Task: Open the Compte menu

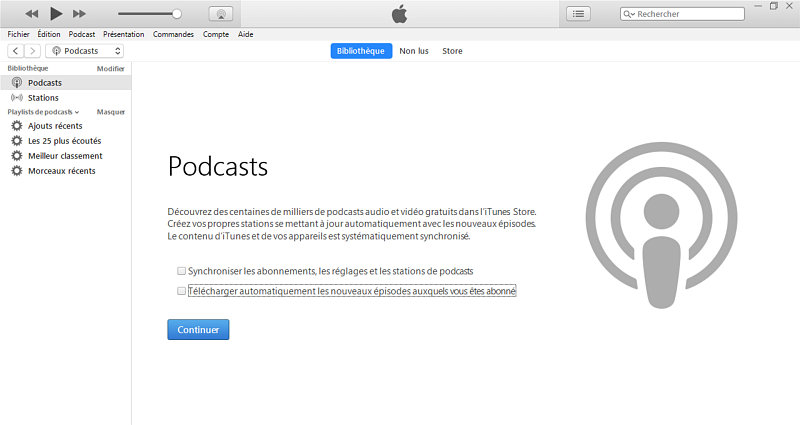Action: tap(216, 34)
